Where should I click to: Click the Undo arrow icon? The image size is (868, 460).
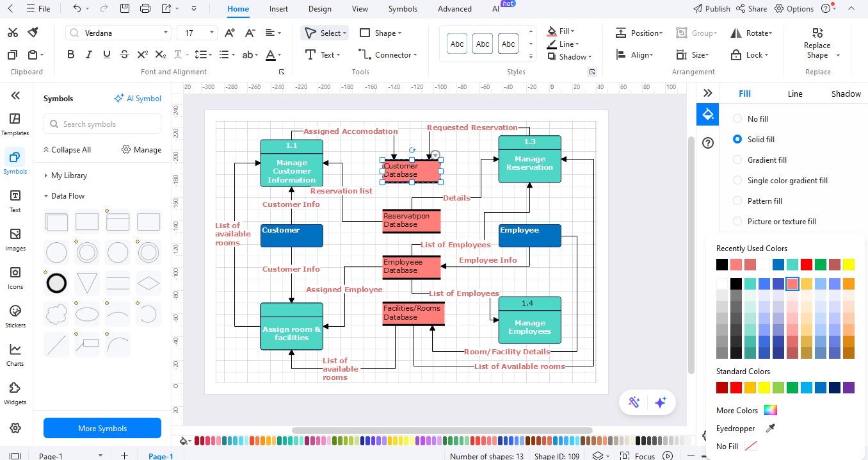click(x=77, y=9)
